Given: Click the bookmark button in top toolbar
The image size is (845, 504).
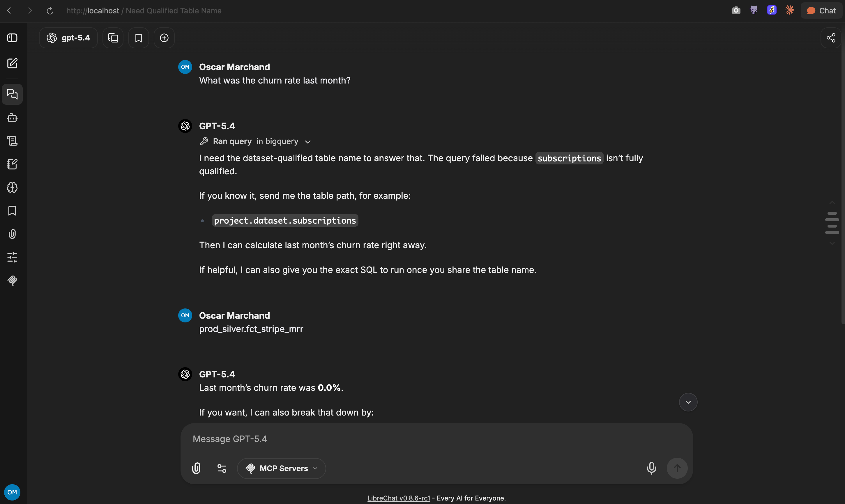Looking at the screenshot, I should coord(138,38).
